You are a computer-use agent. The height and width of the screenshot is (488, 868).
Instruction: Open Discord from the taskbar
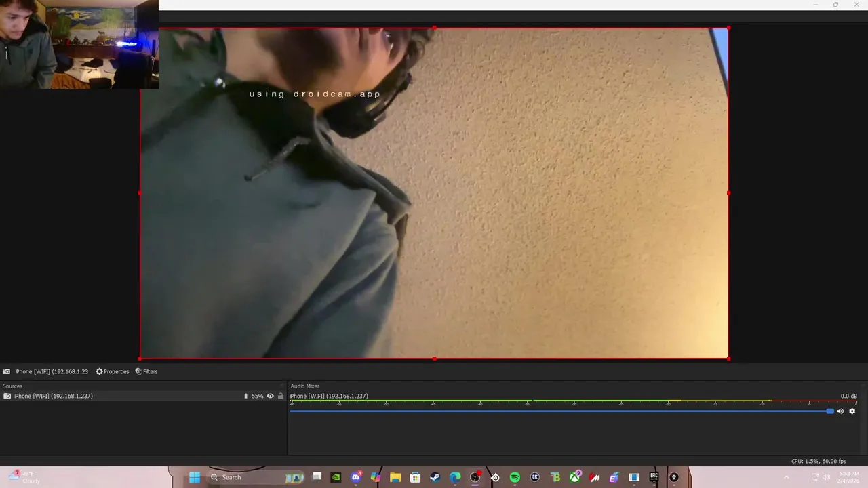356,477
